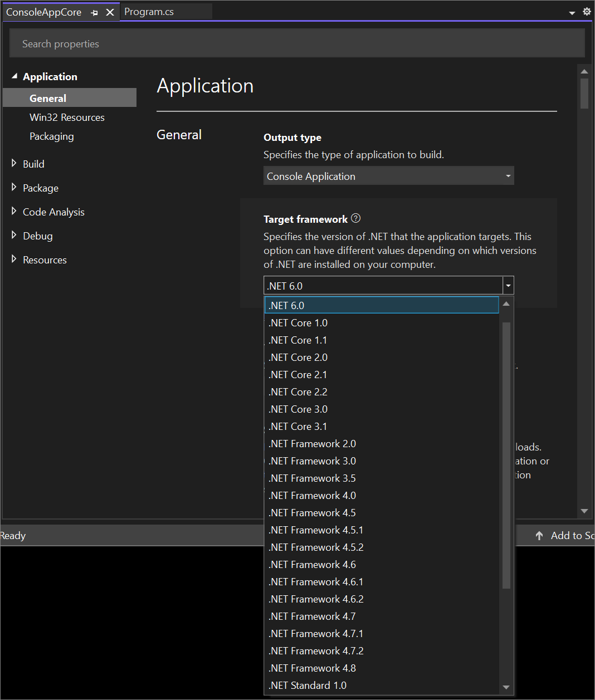Expand the Debug section
This screenshot has height=700, width=595.
tap(14, 236)
